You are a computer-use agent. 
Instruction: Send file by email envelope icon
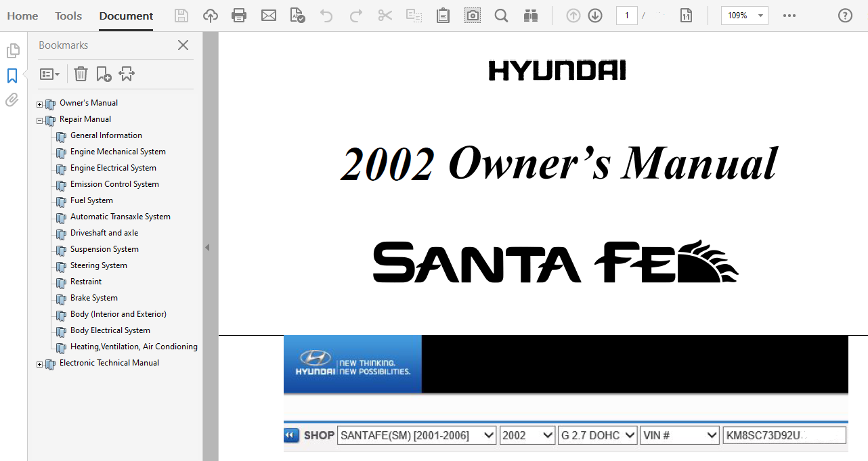coord(269,16)
